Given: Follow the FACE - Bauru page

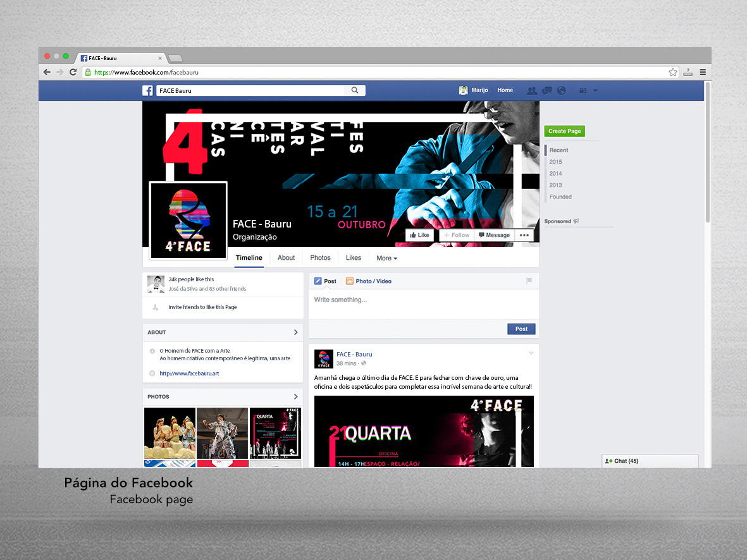Looking at the screenshot, I should (457, 235).
